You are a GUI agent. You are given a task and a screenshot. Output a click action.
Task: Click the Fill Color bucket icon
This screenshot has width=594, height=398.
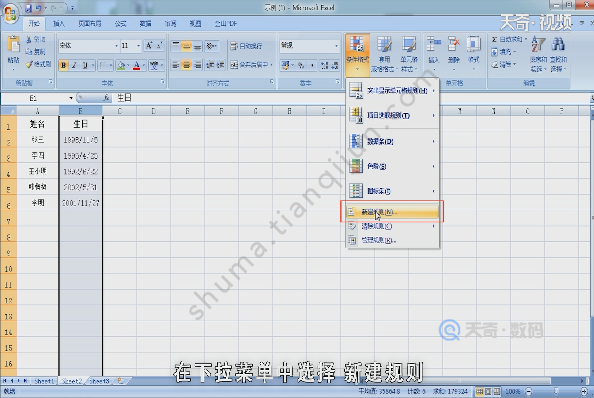pos(121,66)
